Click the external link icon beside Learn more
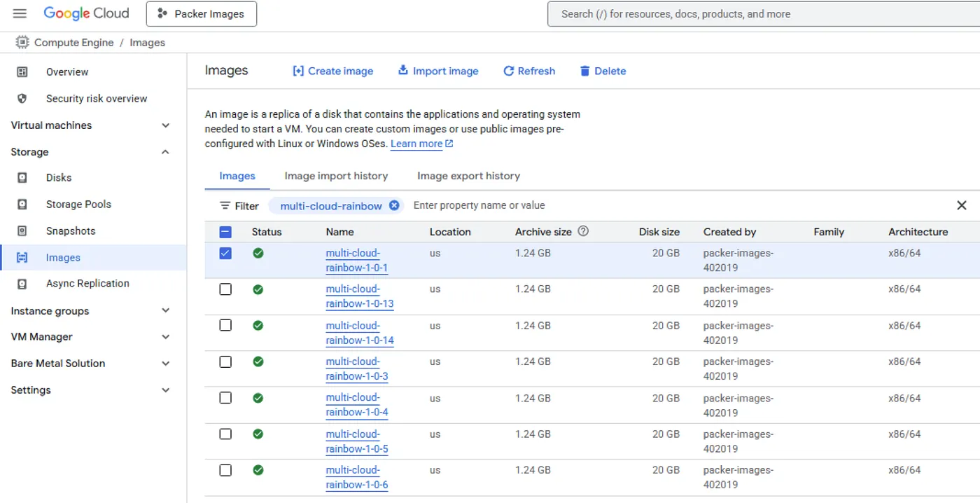Viewport: 980px width, 503px height. click(x=449, y=144)
